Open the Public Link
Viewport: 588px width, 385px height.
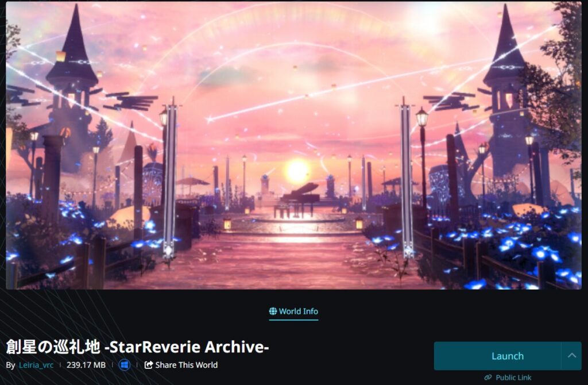click(x=508, y=377)
